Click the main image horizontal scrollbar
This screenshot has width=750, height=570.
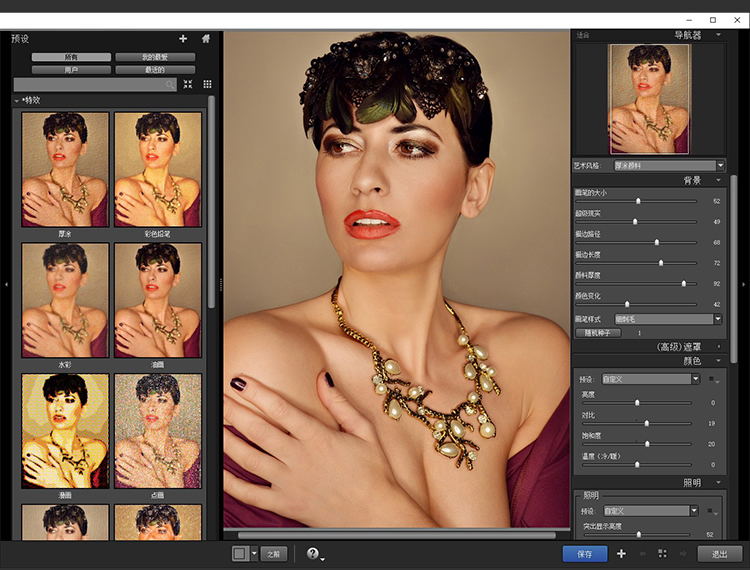click(x=397, y=535)
